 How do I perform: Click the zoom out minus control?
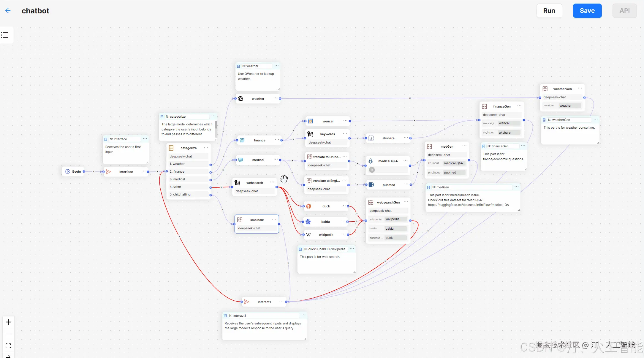(8, 334)
